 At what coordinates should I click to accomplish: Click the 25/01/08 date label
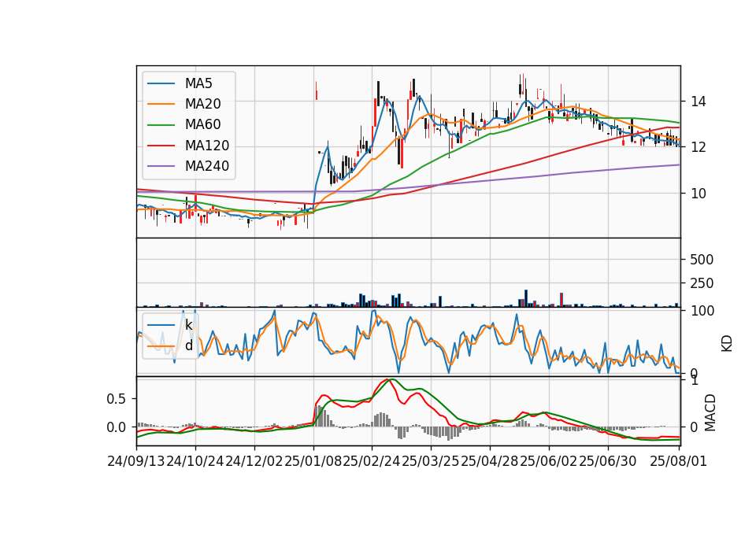(313, 461)
